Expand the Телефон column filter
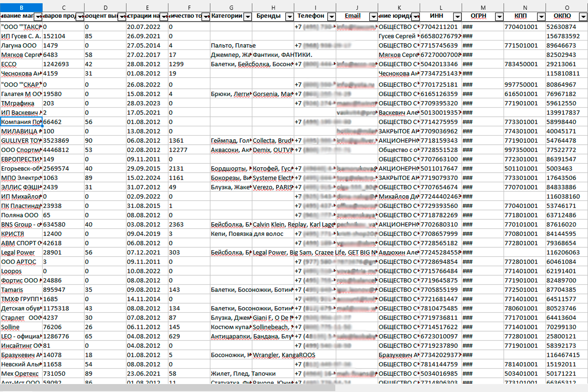 pos(332,16)
